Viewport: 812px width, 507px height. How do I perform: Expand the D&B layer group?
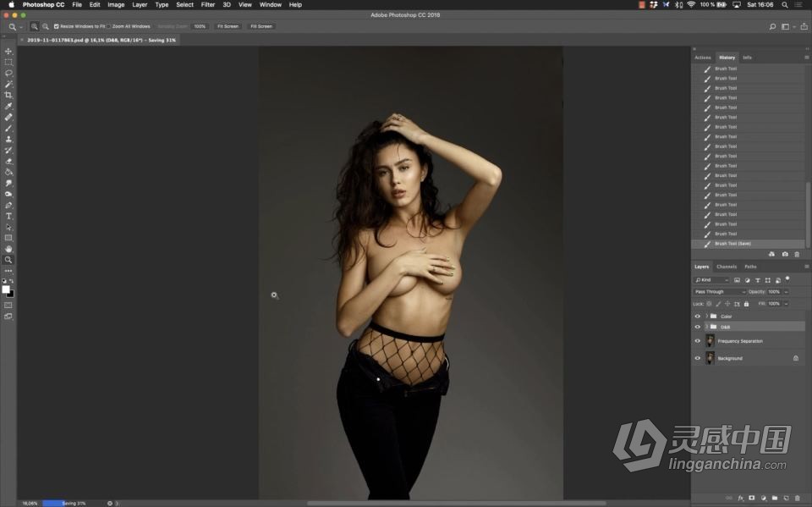(x=706, y=327)
